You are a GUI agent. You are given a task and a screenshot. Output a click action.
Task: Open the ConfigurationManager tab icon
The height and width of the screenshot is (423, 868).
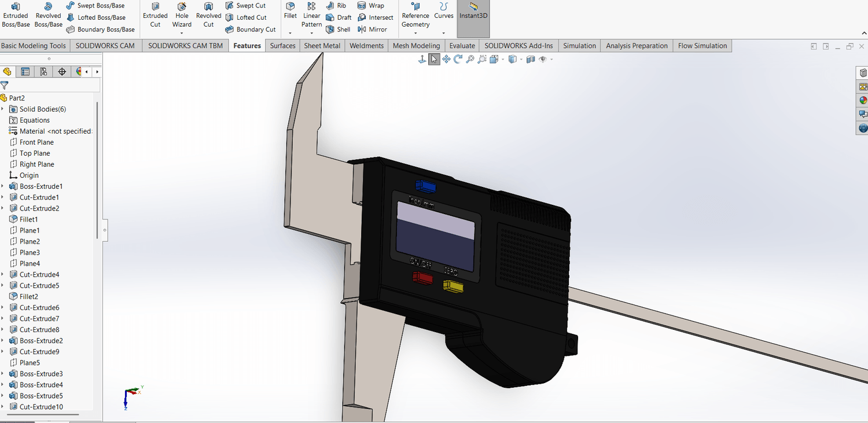coord(43,72)
